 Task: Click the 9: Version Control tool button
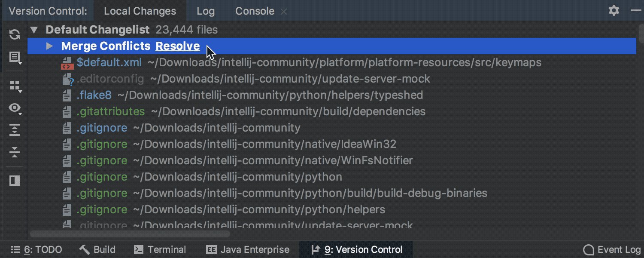point(356,249)
